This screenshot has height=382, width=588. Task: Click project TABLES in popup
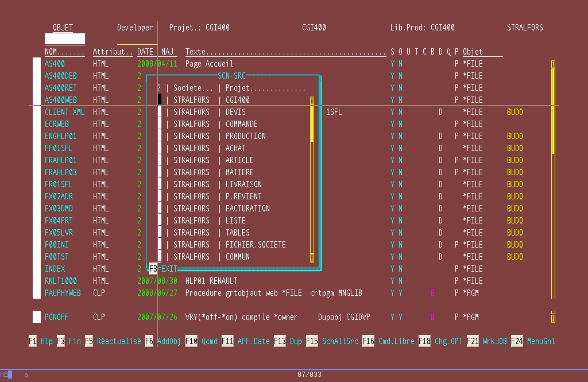[x=237, y=233]
